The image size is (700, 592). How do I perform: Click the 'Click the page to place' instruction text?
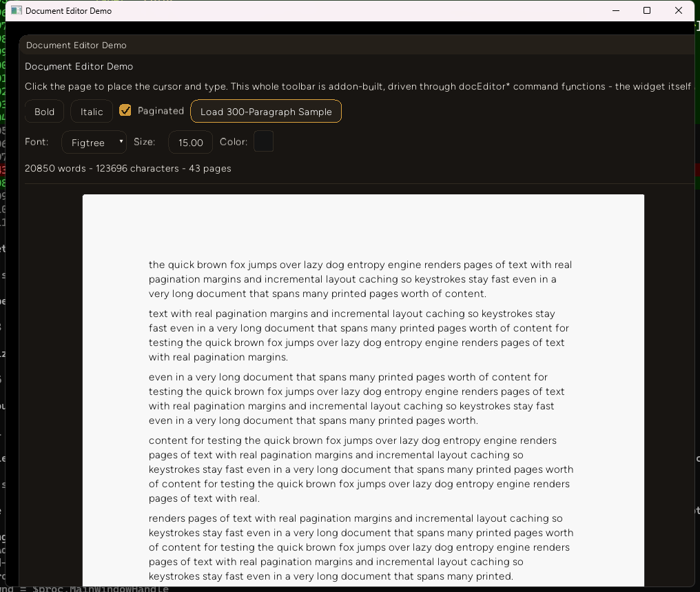[358, 86]
